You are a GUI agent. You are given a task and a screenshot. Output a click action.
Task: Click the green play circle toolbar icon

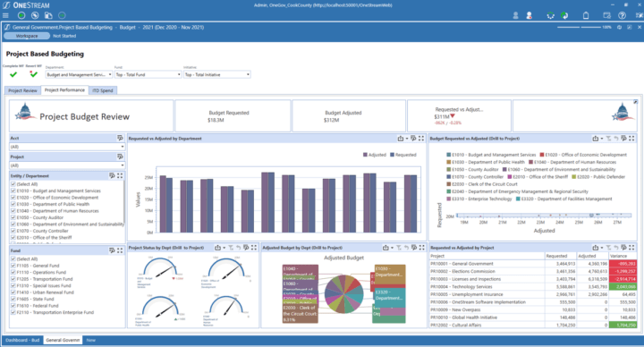tap(21, 15)
